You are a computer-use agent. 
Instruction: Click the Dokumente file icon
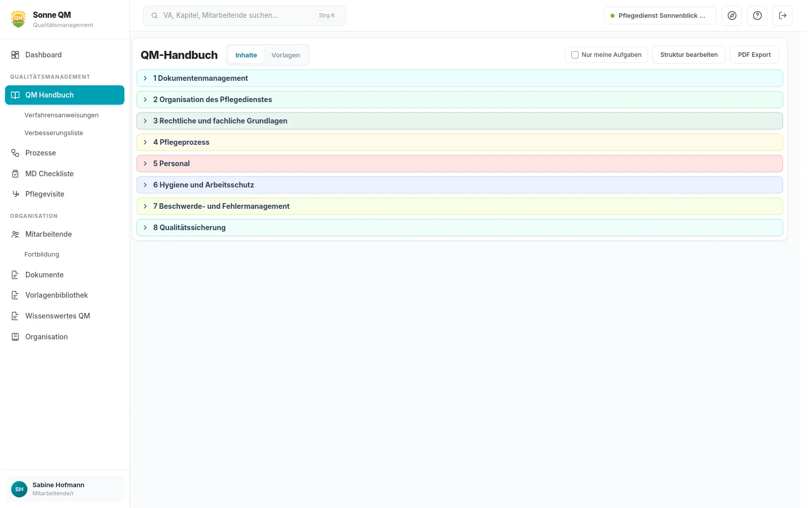15,275
